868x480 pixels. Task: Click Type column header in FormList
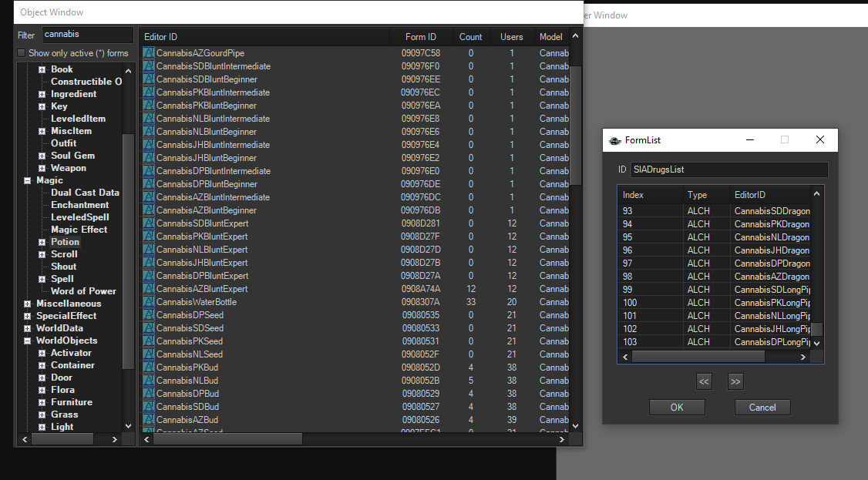pyautogui.click(x=706, y=195)
